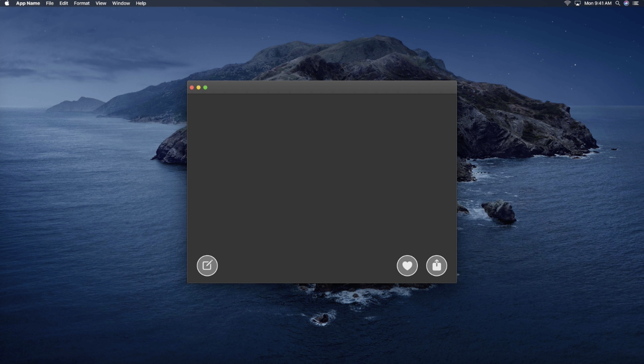Image resolution: width=644 pixels, height=364 pixels.
Task: Open the Edit menu
Action: point(64,3)
